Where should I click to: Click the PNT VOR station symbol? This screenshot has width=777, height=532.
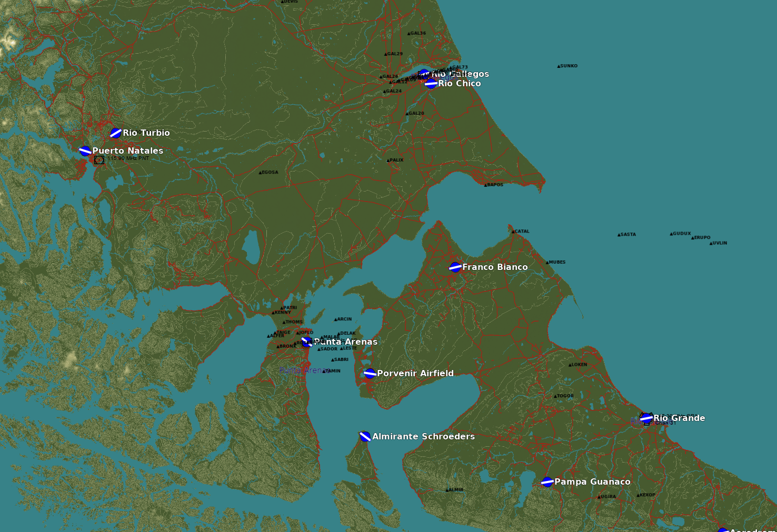(99, 159)
